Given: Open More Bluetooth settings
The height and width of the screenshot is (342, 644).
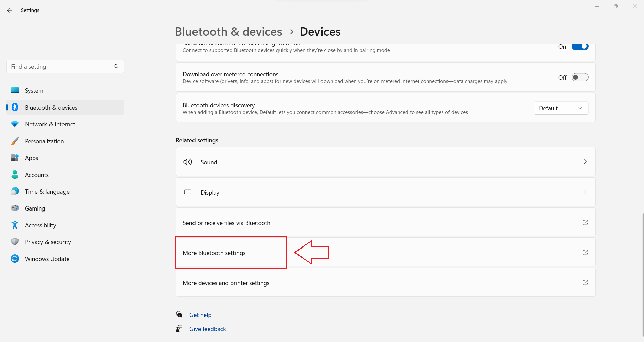Looking at the screenshot, I should coord(214,253).
